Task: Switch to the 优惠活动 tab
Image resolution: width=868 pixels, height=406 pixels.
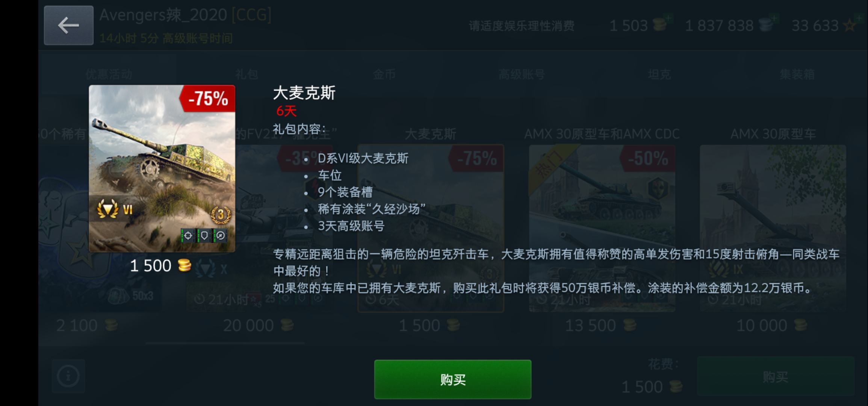Action: [x=109, y=74]
